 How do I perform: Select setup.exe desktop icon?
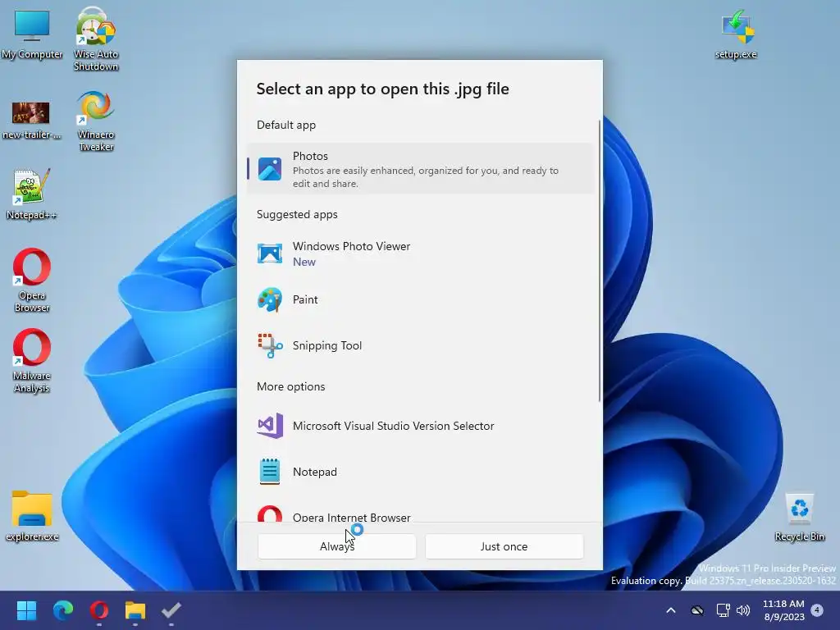[736, 34]
